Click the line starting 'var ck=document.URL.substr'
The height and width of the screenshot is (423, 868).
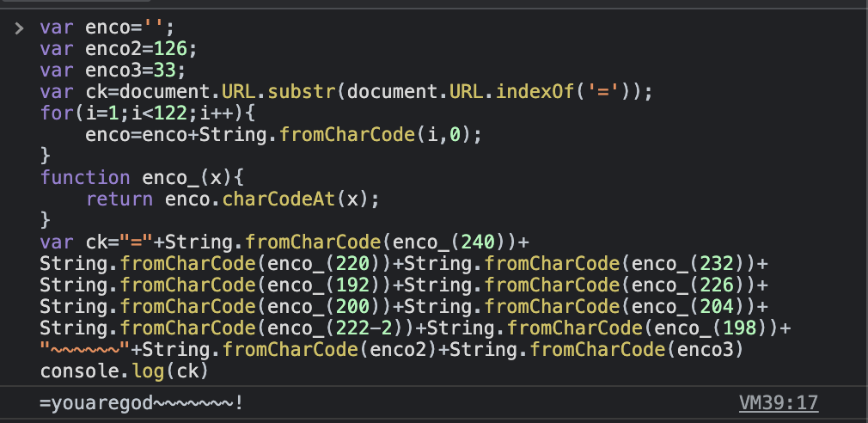[x=346, y=91]
